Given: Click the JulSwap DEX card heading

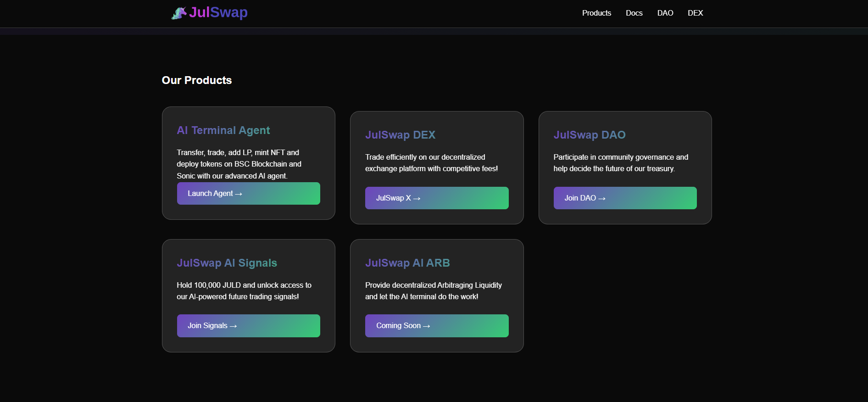Looking at the screenshot, I should [x=400, y=135].
